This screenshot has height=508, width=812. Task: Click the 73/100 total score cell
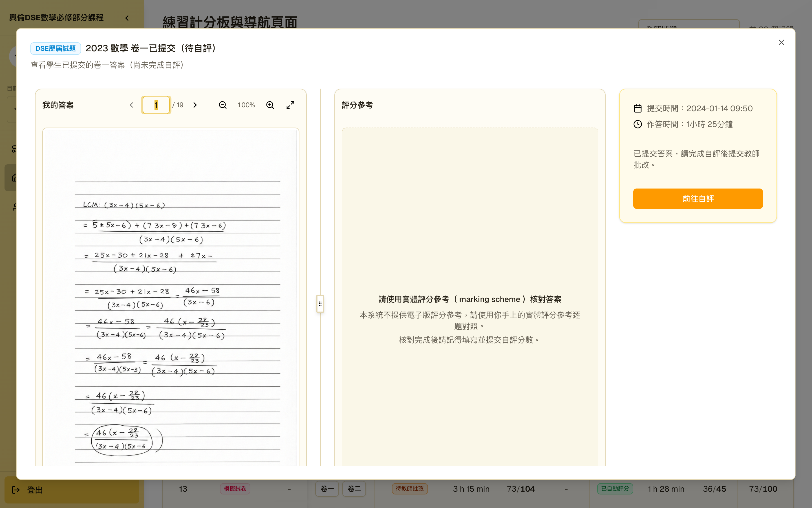click(x=763, y=489)
